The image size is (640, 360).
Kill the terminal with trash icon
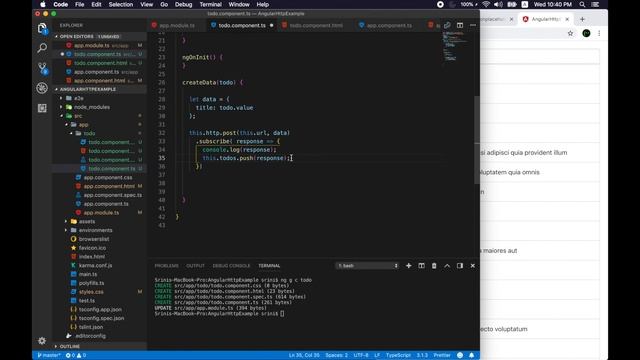coord(434,266)
